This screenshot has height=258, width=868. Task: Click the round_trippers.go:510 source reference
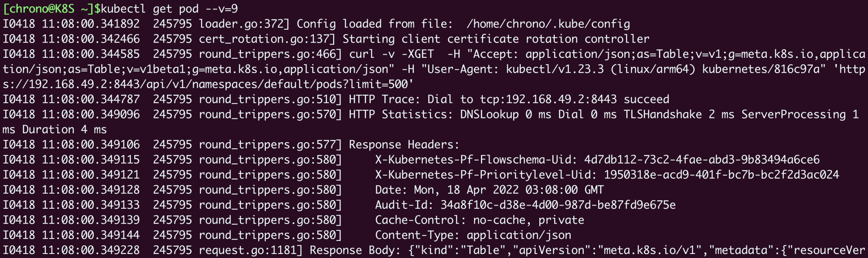[x=270, y=99]
